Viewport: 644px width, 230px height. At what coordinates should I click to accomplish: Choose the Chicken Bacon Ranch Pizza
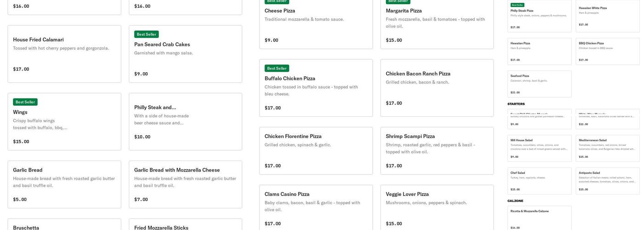pos(437,87)
